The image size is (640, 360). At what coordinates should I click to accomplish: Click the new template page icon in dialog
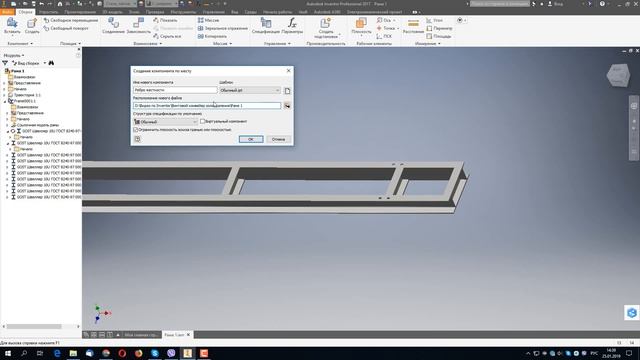coord(287,91)
